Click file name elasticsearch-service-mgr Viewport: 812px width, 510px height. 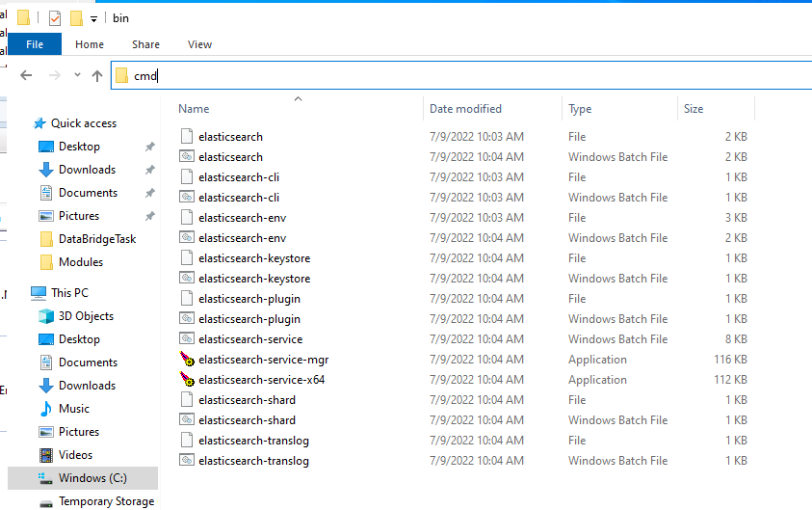264,360
